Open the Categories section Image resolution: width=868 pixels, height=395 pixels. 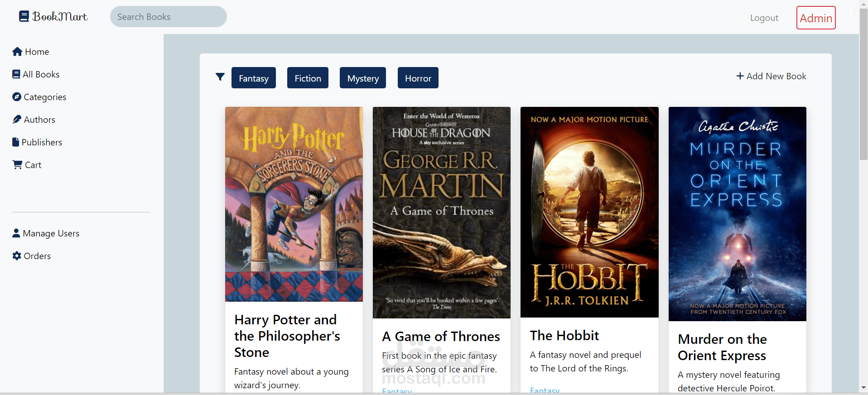click(39, 97)
